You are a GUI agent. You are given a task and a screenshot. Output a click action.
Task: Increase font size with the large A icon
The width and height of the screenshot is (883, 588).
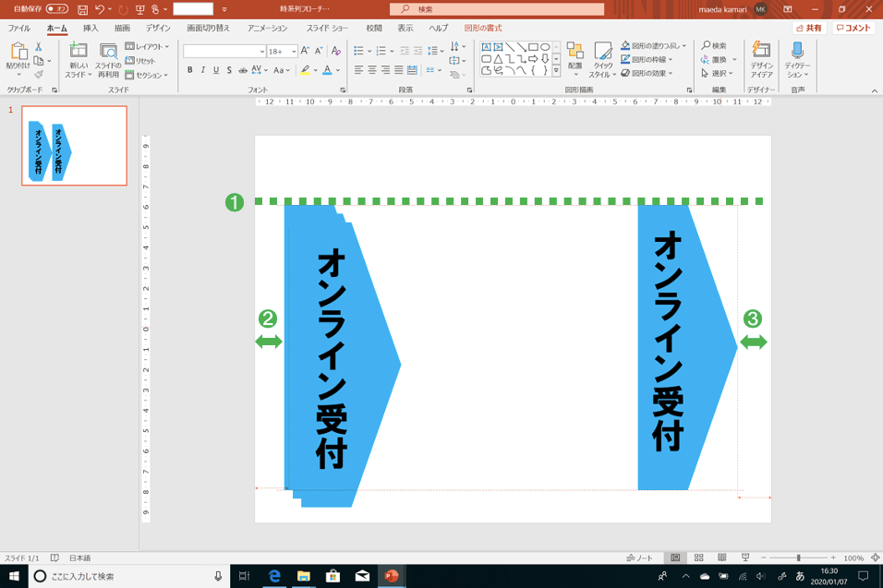click(x=305, y=51)
